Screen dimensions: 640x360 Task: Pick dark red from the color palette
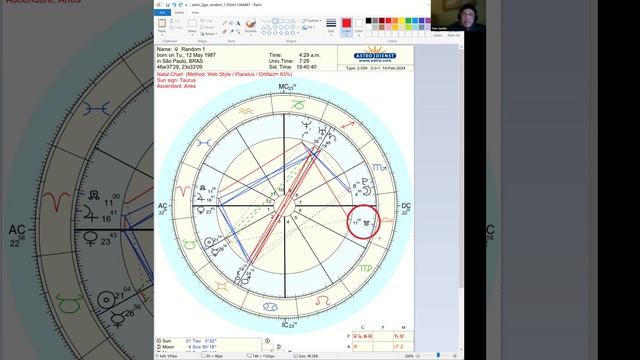click(382, 20)
